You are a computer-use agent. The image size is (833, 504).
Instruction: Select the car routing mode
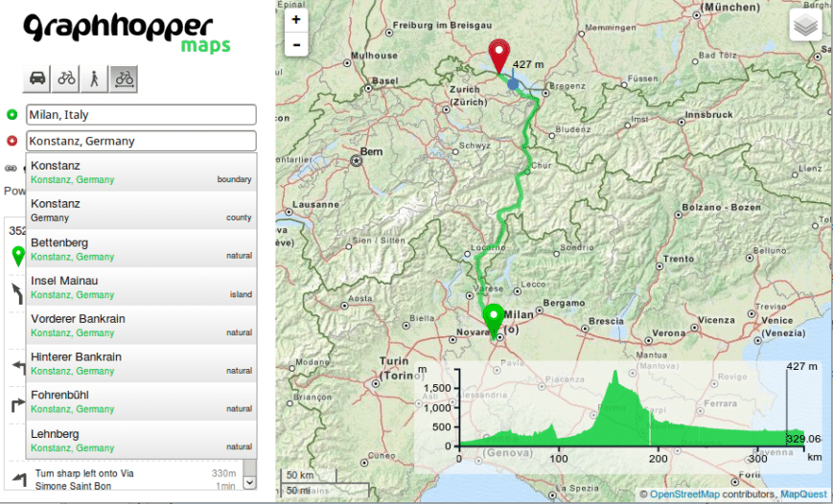pos(37,79)
